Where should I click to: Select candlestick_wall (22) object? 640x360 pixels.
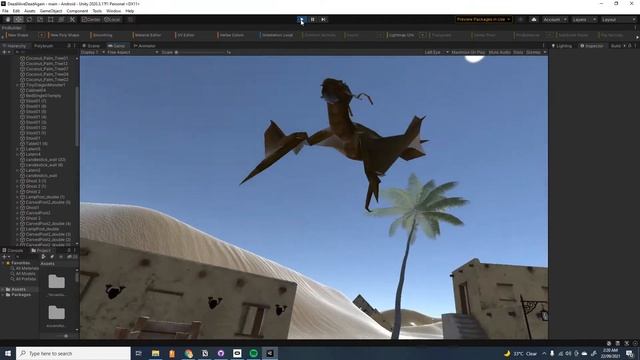tap(45, 160)
